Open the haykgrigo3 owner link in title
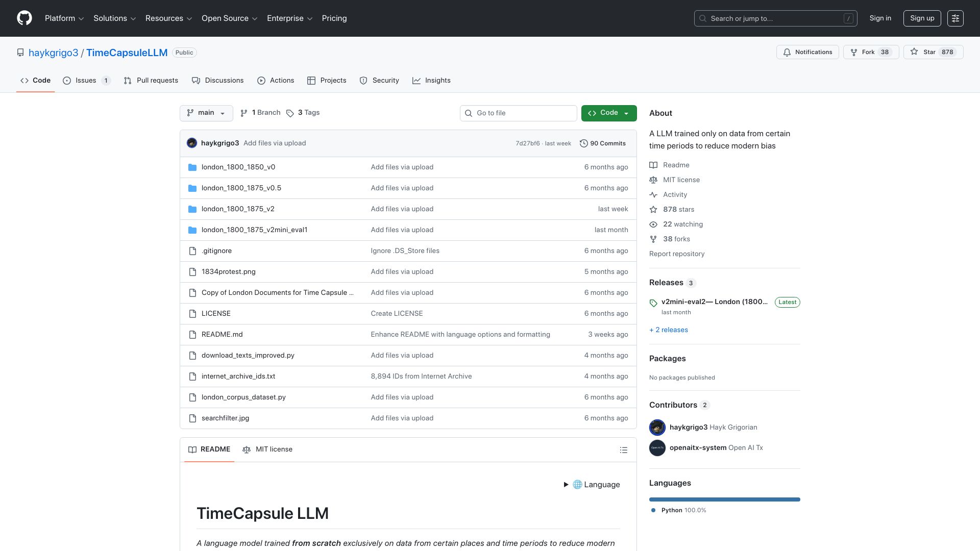The width and height of the screenshot is (980, 551). click(54, 53)
